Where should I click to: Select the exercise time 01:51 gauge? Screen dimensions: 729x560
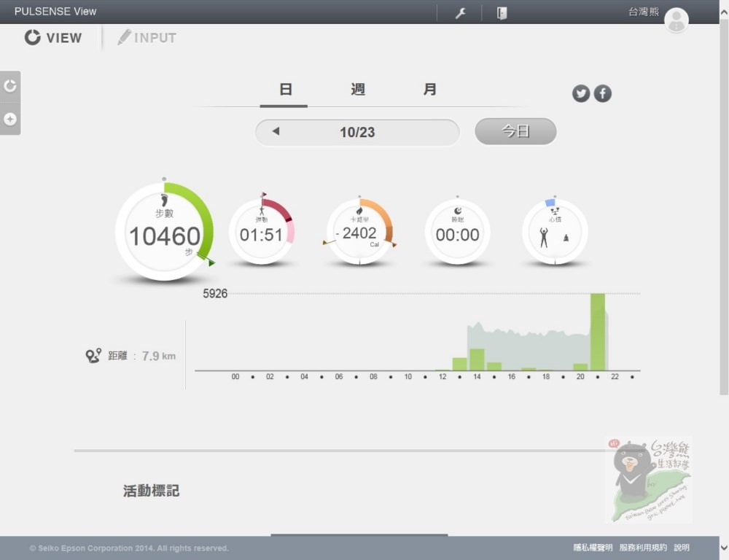point(262,232)
